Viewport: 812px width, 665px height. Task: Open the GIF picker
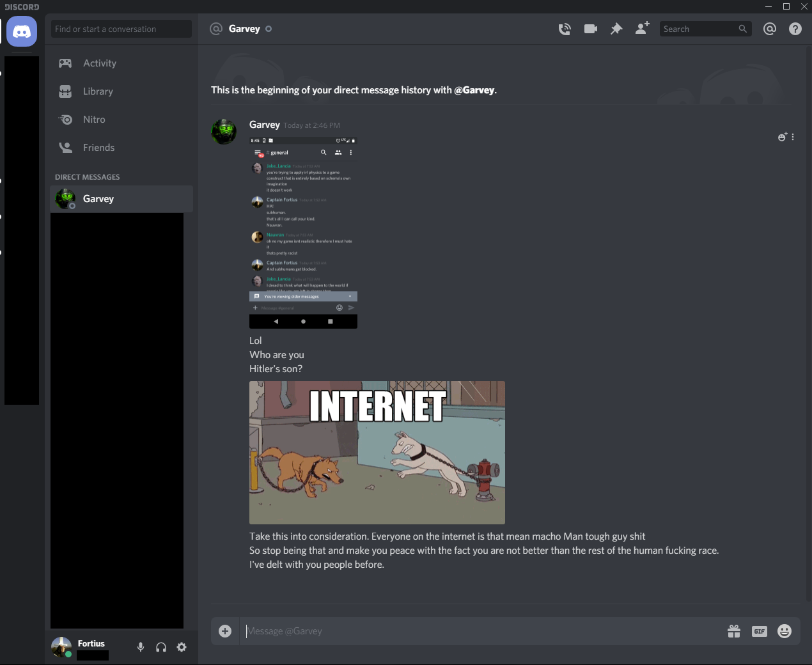[x=760, y=631]
